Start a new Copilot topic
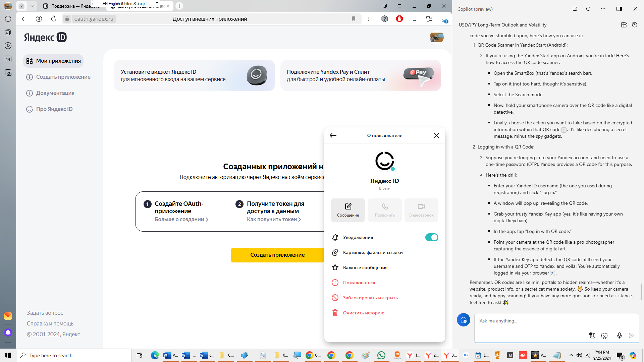 464,320
